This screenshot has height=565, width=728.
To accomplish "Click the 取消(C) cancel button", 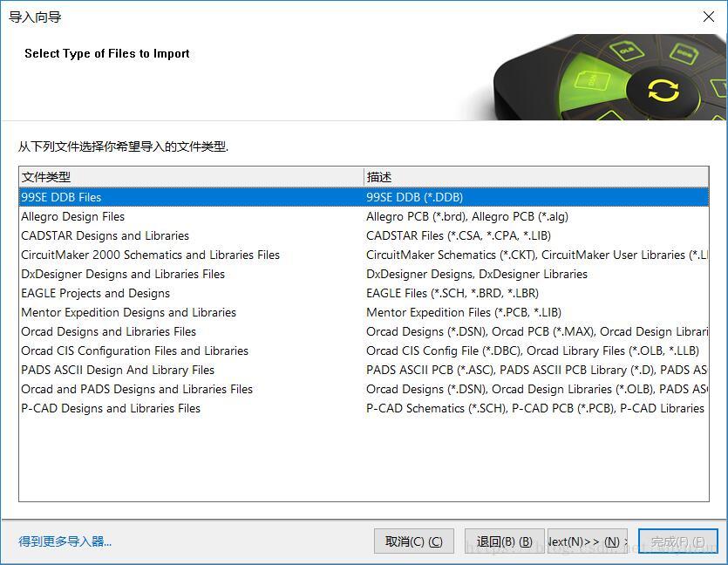I will pyautogui.click(x=413, y=541).
